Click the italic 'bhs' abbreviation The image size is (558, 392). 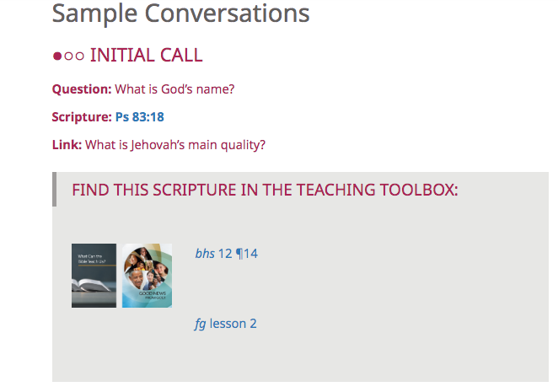click(x=205, y=253)
